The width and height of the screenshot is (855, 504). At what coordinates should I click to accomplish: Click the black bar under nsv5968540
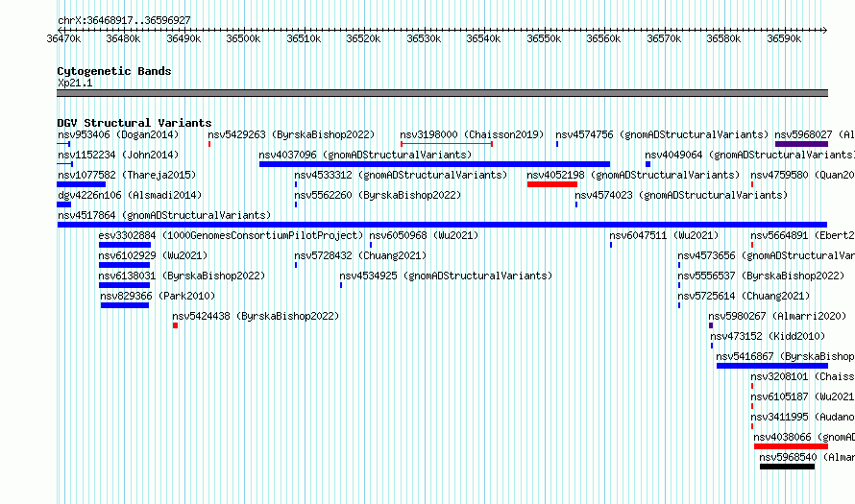tap(788, 467)
